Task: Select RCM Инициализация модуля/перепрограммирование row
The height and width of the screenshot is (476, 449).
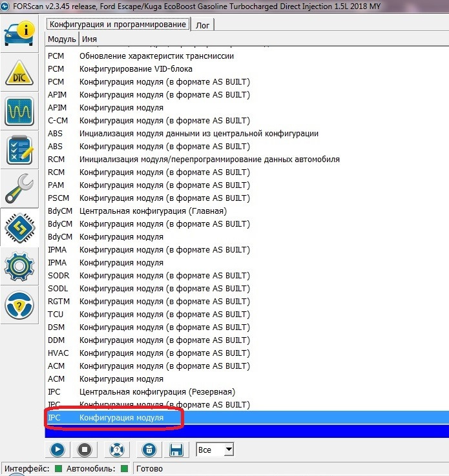Action: [247, 160]
